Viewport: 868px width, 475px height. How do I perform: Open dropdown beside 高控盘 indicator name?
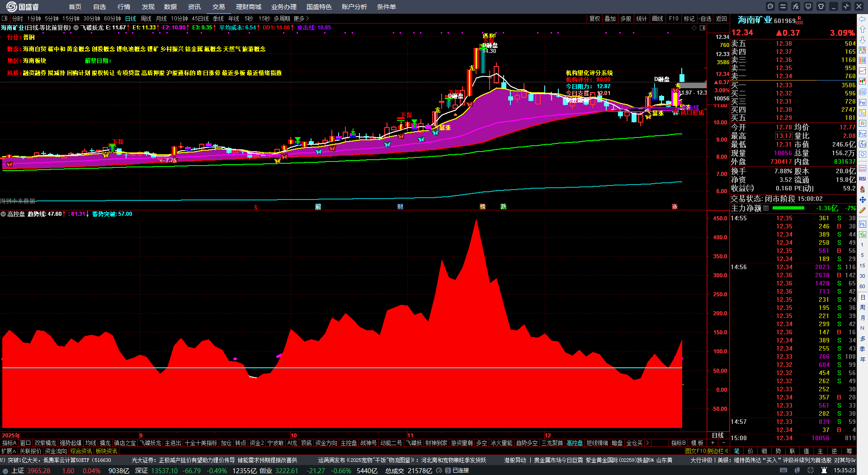(3, 214)
